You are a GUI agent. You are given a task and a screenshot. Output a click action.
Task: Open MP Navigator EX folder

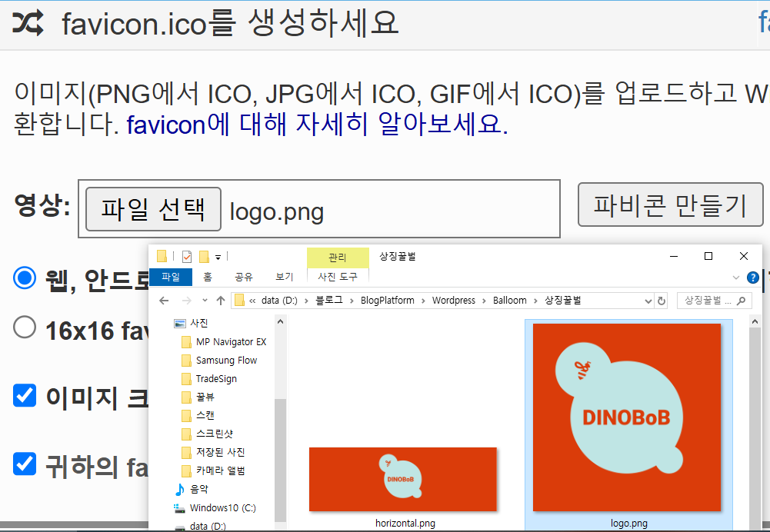pyautogui.click(x=231, y=341)
